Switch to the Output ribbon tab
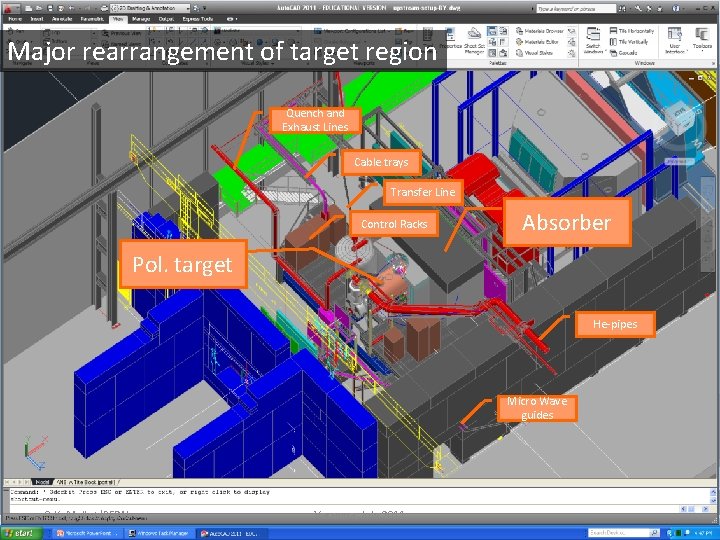This screenshot has width=720, height=540. [x=166, y=19]
